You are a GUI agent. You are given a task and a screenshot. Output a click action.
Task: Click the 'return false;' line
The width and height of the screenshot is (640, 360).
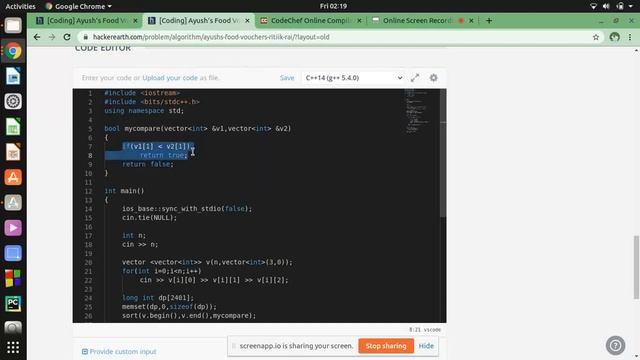(x=148, y=164)
